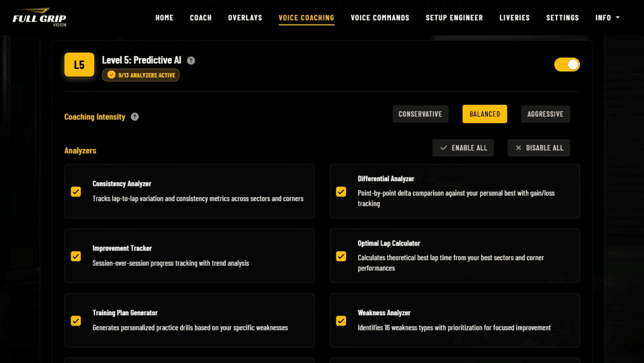
Task: Switch to the Overlays tab
Action: tap(245, 18)
